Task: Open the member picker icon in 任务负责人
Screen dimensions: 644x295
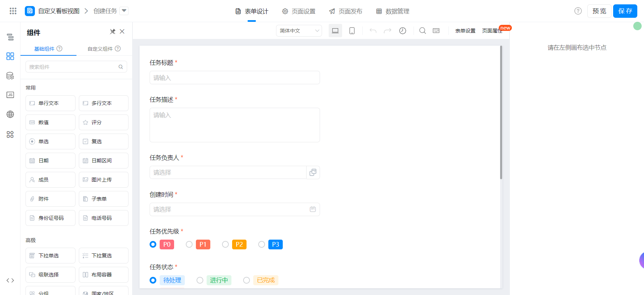Action: pyautogui.click(x=313, y=172)
